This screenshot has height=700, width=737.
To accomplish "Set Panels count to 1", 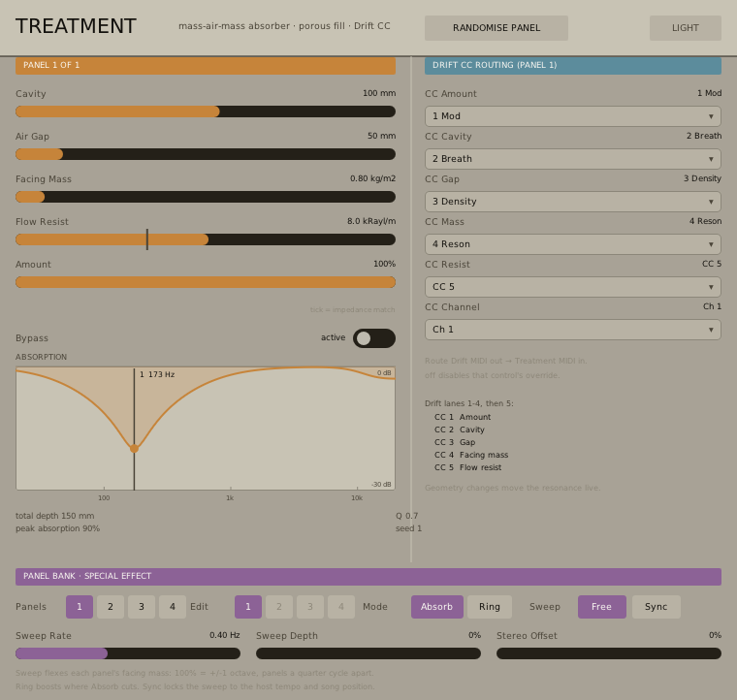I will tap(80, 607).
